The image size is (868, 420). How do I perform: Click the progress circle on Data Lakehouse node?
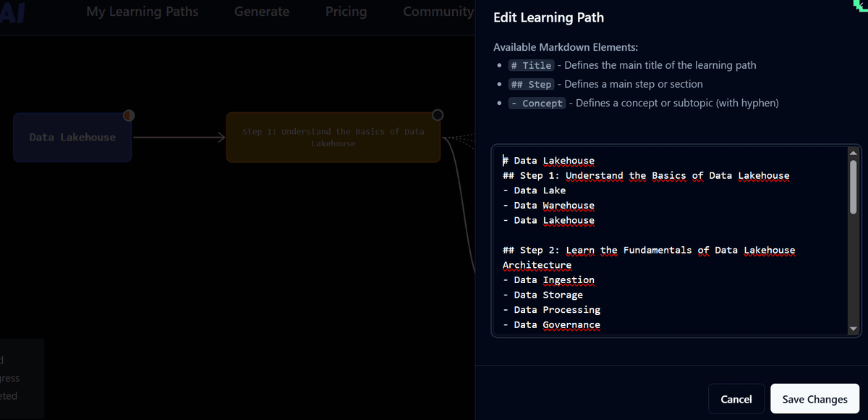(x=129, y=115)
